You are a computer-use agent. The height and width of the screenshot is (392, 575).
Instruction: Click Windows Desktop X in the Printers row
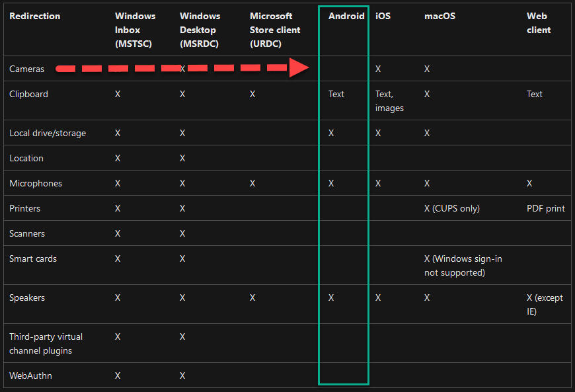182,209
